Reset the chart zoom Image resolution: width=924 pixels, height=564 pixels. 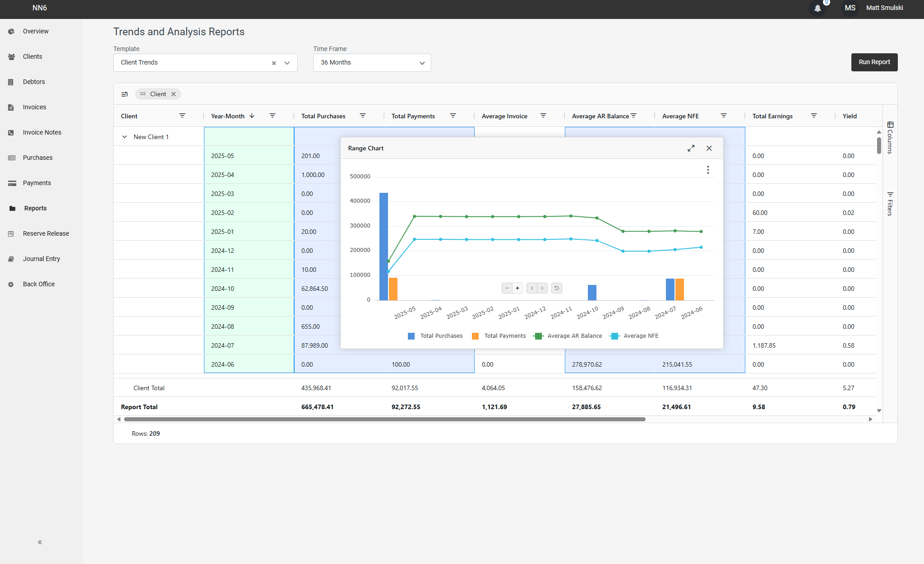click(x=556, y=288)
